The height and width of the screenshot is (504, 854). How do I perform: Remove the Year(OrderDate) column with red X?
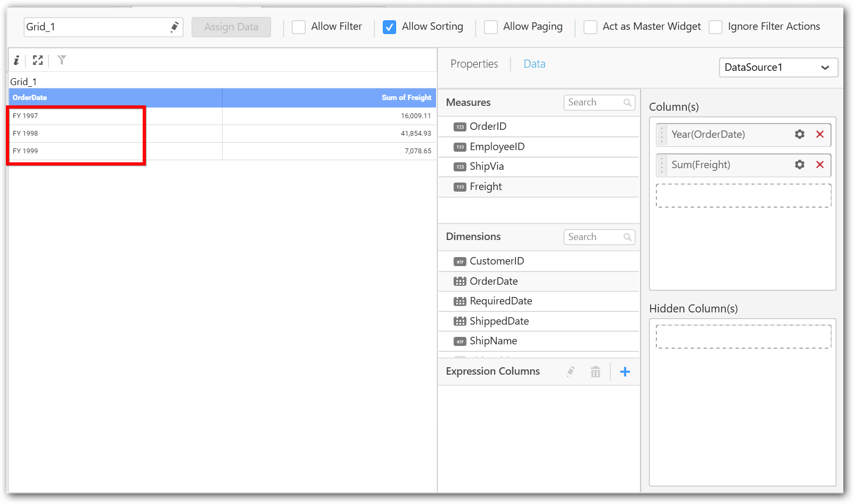pos(820,135)
